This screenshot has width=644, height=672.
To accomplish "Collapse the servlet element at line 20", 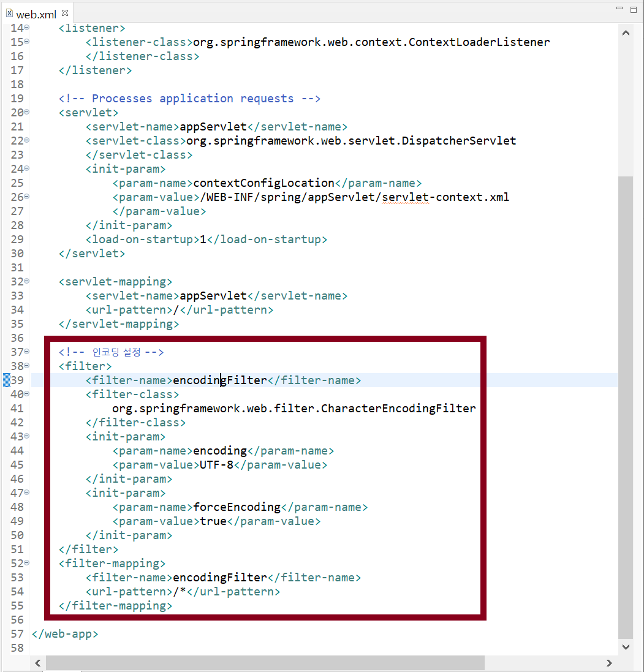I will click(26, 112).
